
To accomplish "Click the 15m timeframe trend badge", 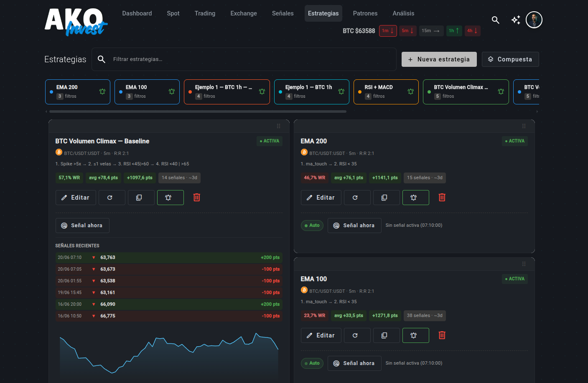I will pos(431,31).
